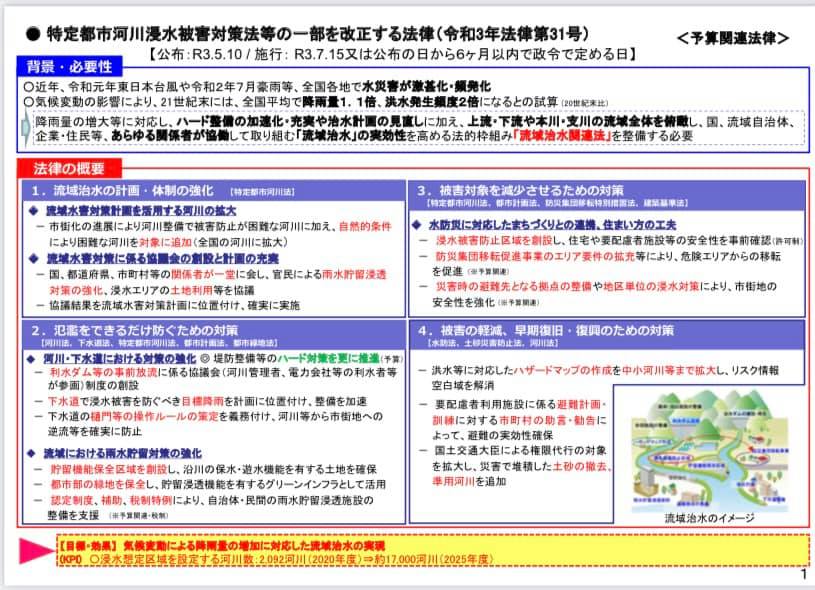This screenshot has height=590, width=815.
Task: Select the red text 貯留機能保全区域を創設
Action: [108, 469]
